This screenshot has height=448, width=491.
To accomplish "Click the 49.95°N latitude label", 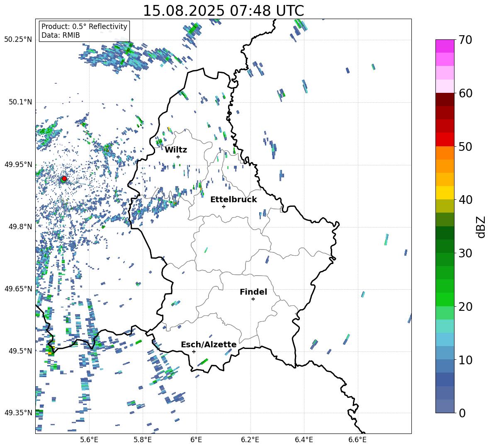I will point(18,165).
